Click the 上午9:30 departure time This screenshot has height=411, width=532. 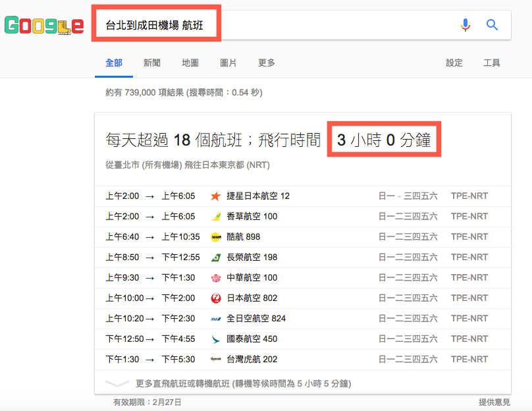coord(122,277)
